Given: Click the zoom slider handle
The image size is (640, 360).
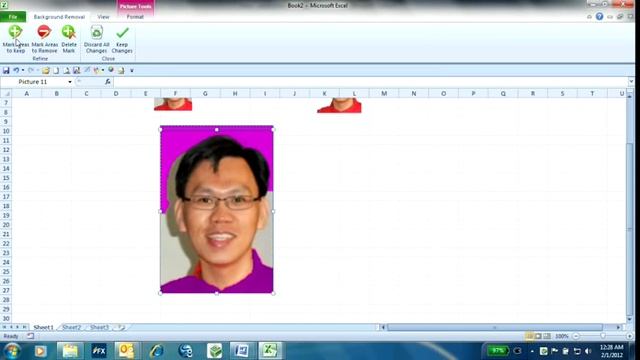Looking at the screenshot, I should [x=603, y=336].
